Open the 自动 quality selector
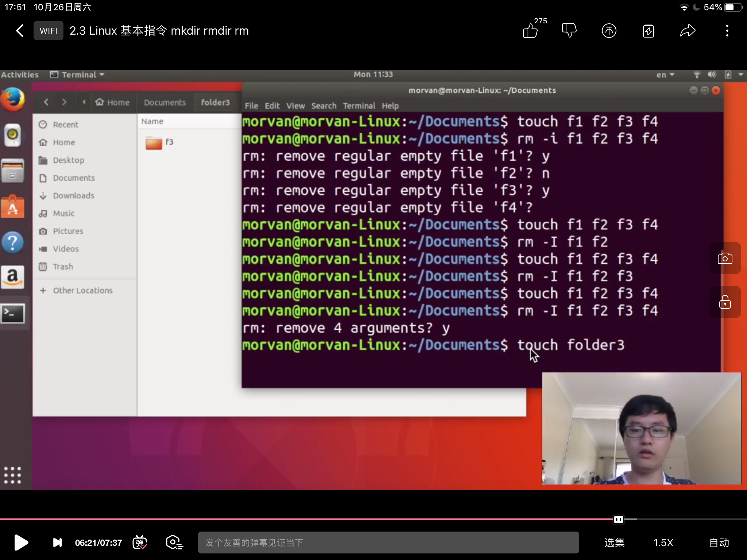Image resolution: width=747 pixels, height=560 pixels. tap(719, 542)
